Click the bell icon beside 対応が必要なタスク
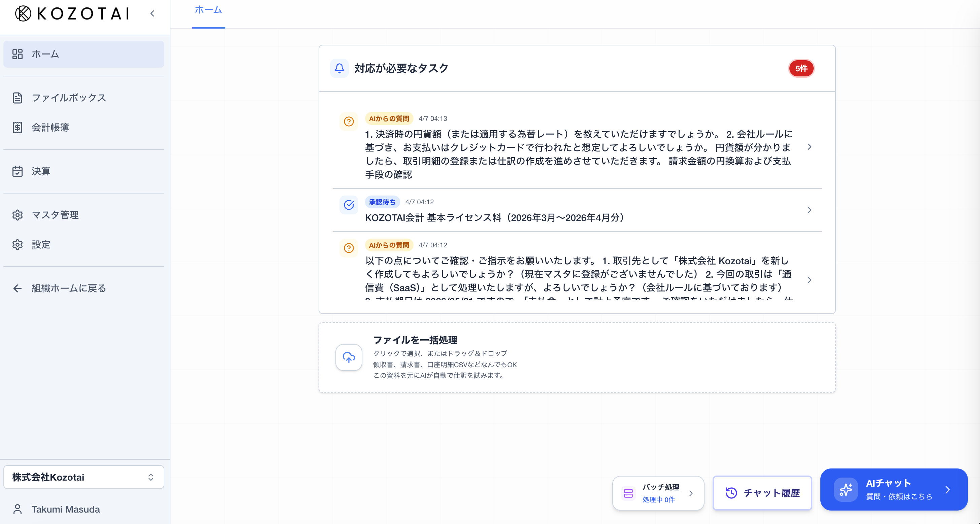Viewport: 980px width, 524px height. [339, 68]
